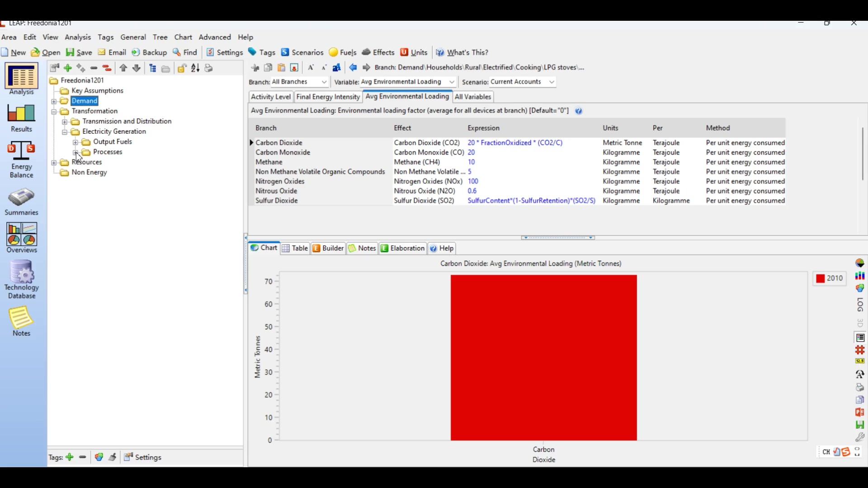
Task: Open the Analysis menu
Action: point(78,37)
